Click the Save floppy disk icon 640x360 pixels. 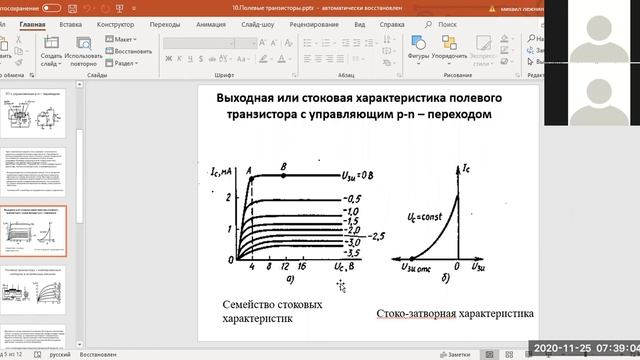tap(73, 9)
